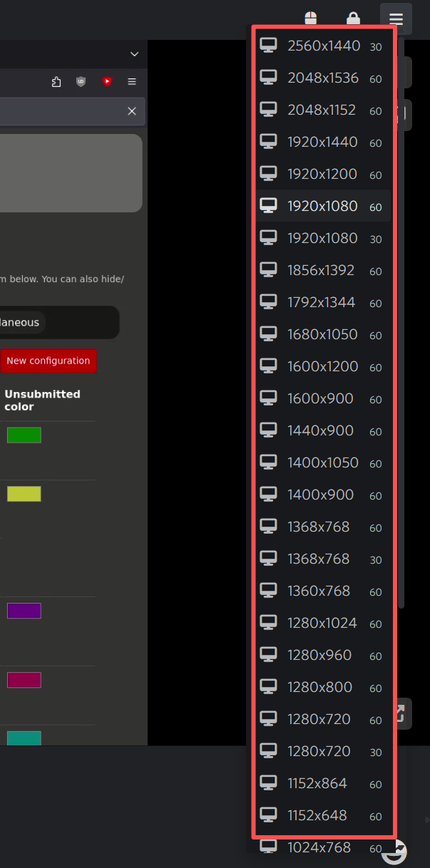Click the mouse control icon in top bar
430x868 pixels.
311,19
